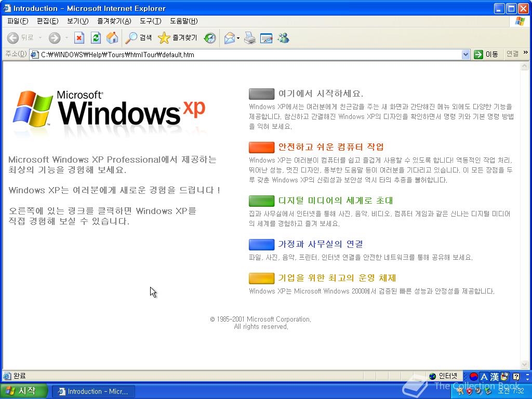Viewport: 532px width, 399px height.
Task: Click the blue swatch beside 가정과 사무실의 연결
Action: pyautogui.click(x=262, y=244)
